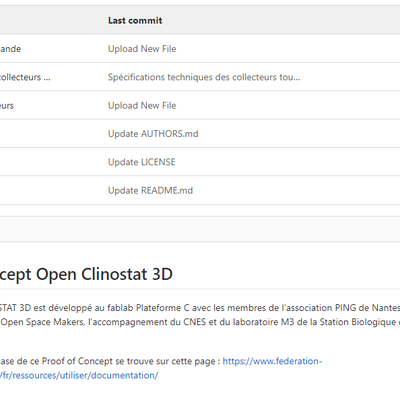Open the 'Update LICENSE' commit message
400x400 pixels.
pyautogui.click(x=142, y=162)
